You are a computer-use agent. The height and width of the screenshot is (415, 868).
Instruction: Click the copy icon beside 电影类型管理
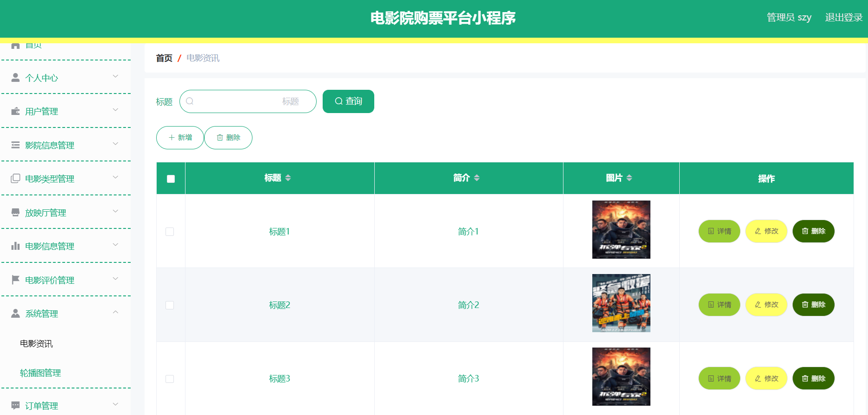point(15,179)
